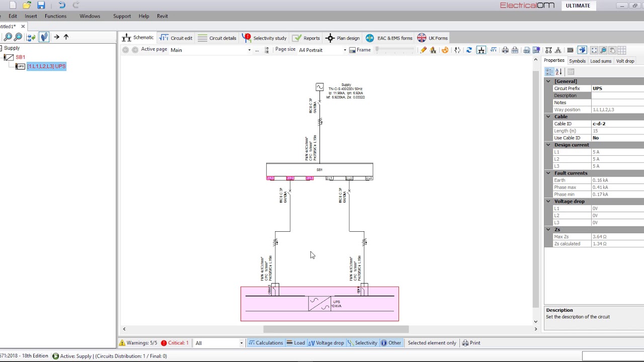644x362 pixels.
Task: Click the right arrow in tree toolbar
Action: pos(56,37)
